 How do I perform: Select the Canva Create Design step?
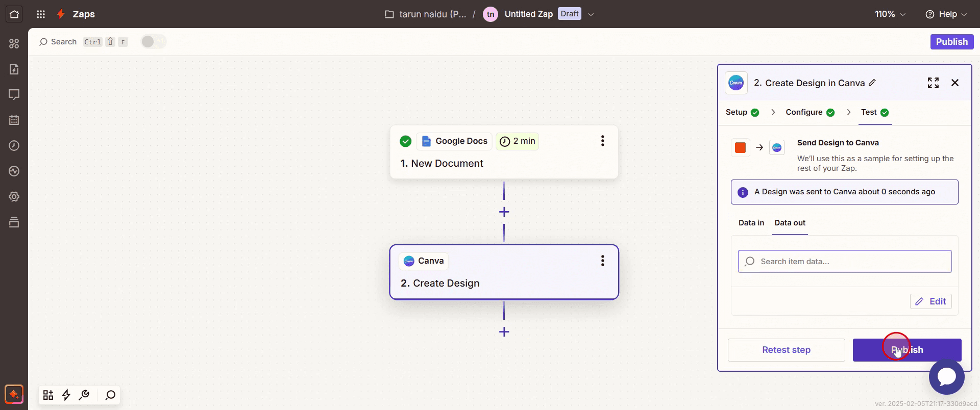click(504, 272)
